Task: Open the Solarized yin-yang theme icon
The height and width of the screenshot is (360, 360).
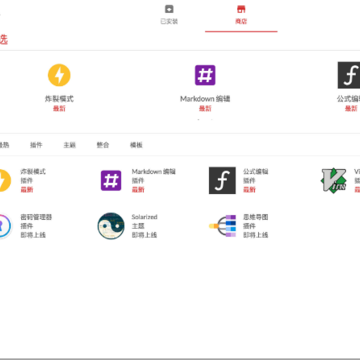Action: (111, 226)
